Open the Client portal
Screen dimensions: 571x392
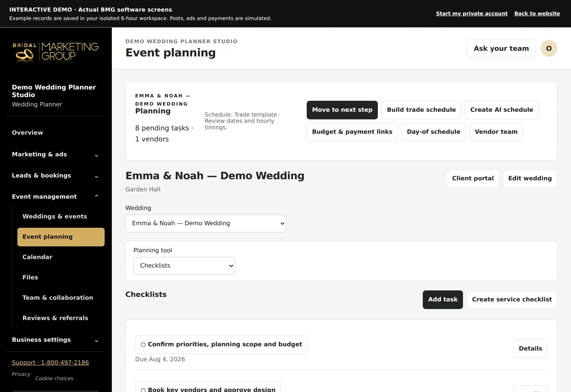click(473, 179)
